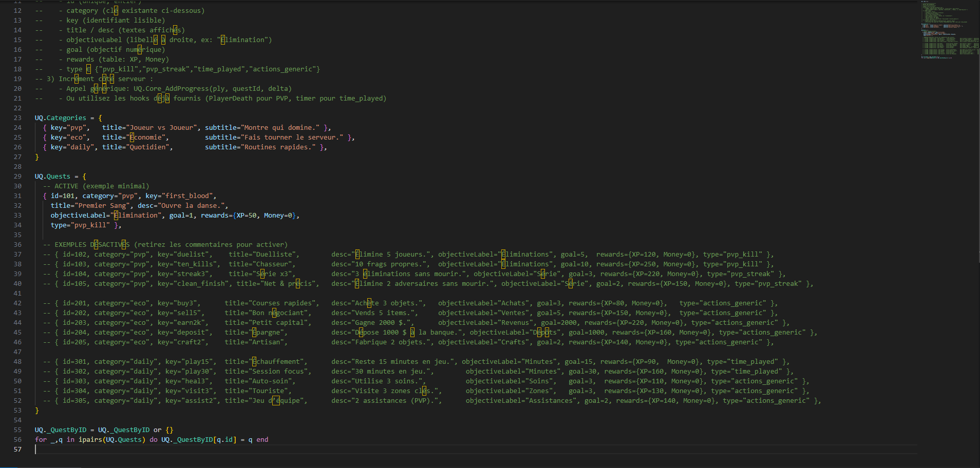Click desc="10 frags propres." string
Image resolution: width=980 pixels, height=468 pixels.
pos(379,264)
